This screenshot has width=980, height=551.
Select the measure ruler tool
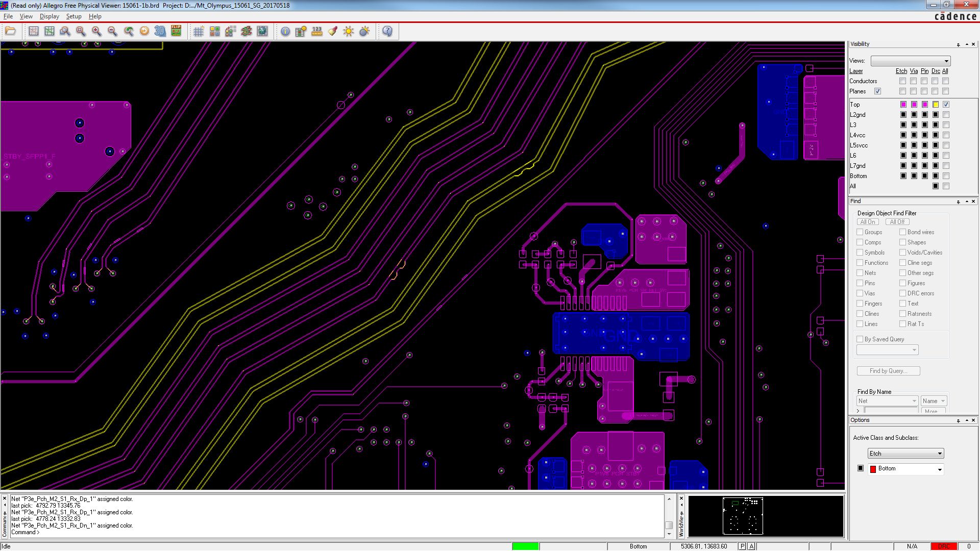(x=316, y=32)
